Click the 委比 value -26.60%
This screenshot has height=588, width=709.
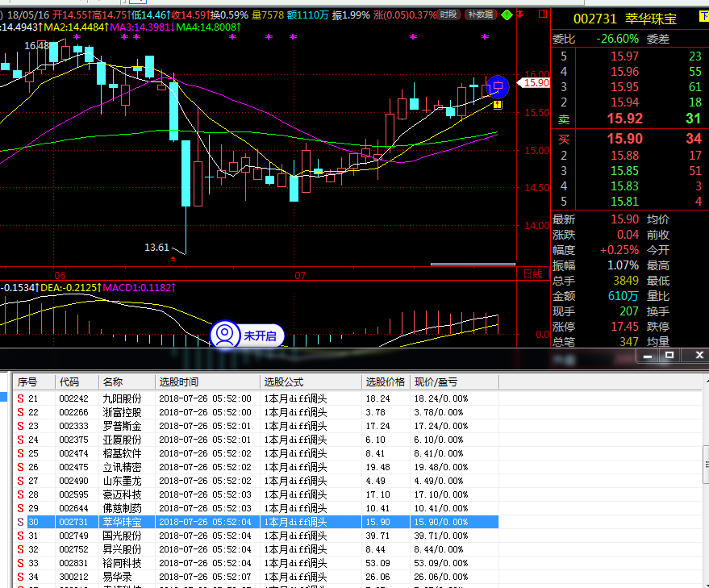(x=617, y=39)
